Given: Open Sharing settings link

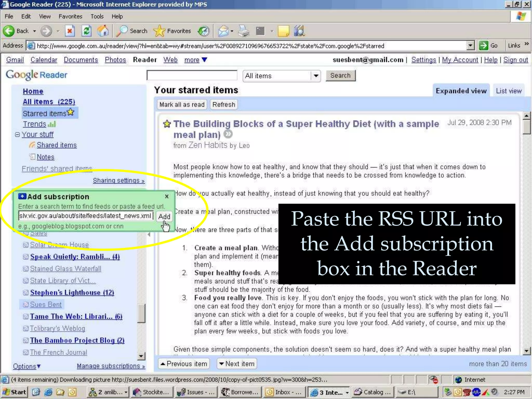Looking at the screenshot, I should coord(119,181).
